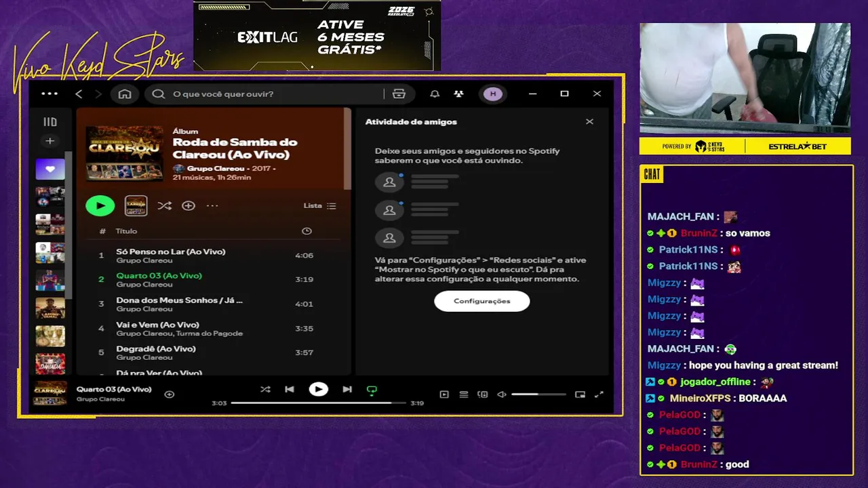Open the album cover preview next to play
Image resolution: width=868 pixels, height=488 pixels.
[136, 205]
